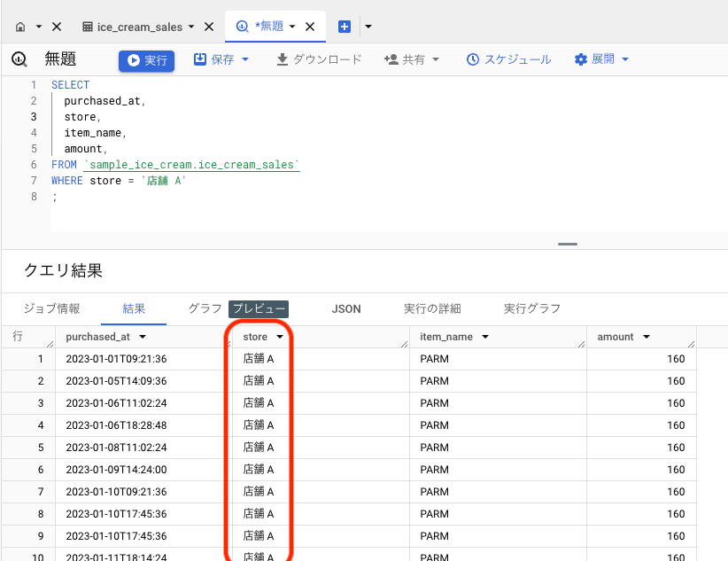Click the editor pane resize handle
This screenshot has width=728, height=561.
tap(568, 244)
